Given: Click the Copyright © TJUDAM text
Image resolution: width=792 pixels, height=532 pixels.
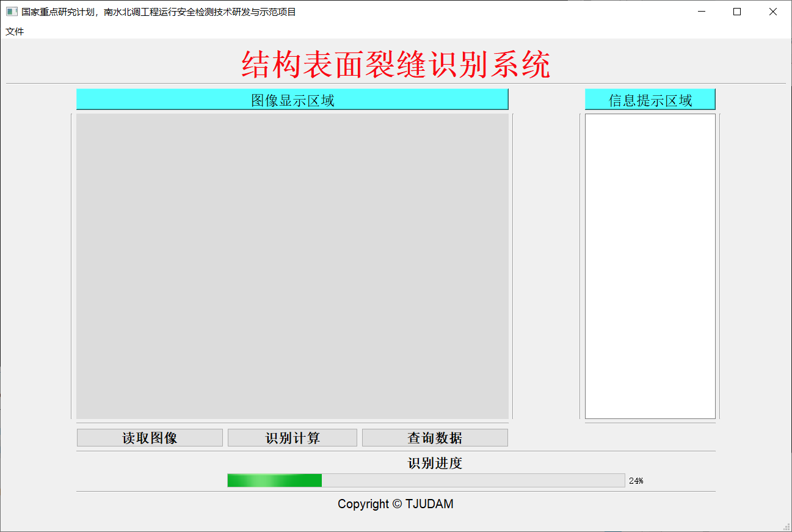Looking at the screenshot, I should (x=396, y=504).
